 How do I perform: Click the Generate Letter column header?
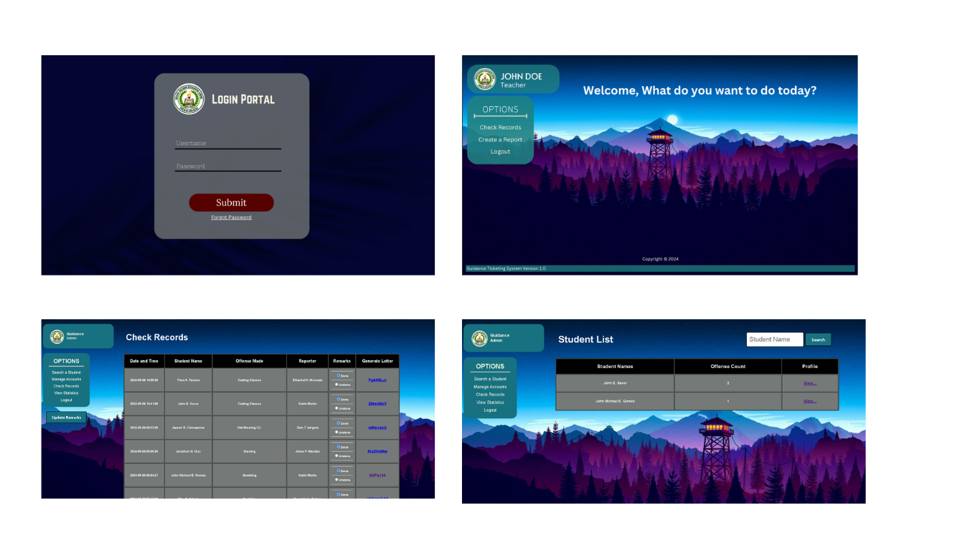(377, 361)
